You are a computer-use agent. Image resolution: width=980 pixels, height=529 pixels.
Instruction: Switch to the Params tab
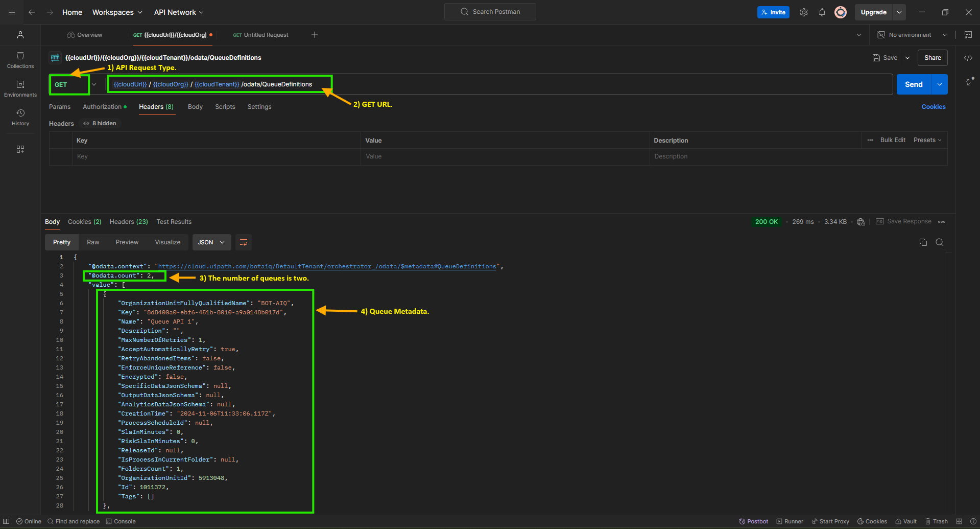(60, 107)
